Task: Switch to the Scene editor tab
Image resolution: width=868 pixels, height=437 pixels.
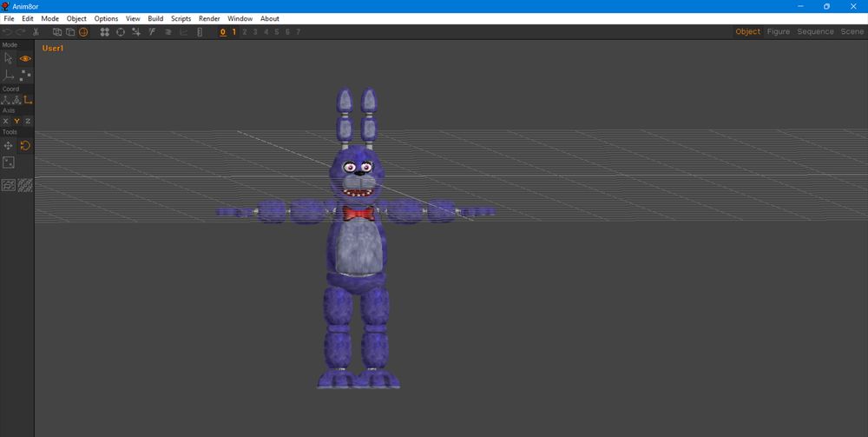Action: [x=852, y=31]
